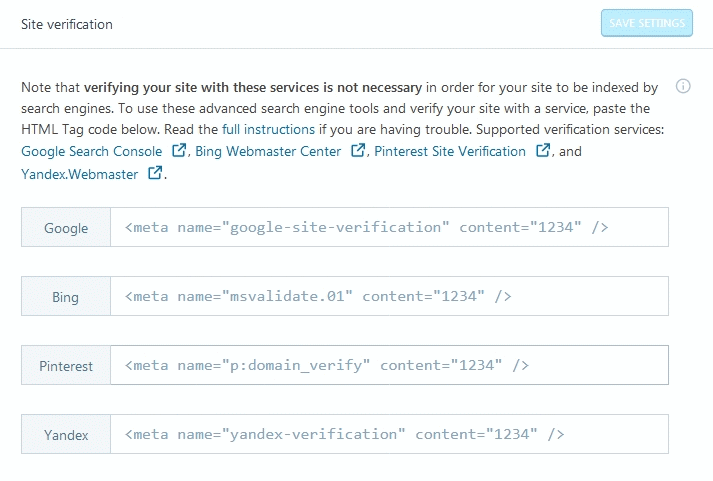
Task: Focus the Yandex verification meta tag field
Action: [x=389, y=434]
